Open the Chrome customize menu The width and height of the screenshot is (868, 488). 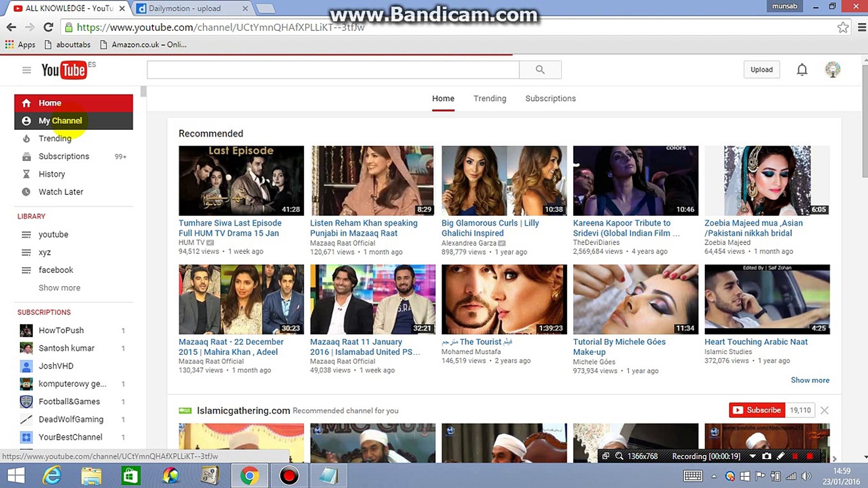862,28
